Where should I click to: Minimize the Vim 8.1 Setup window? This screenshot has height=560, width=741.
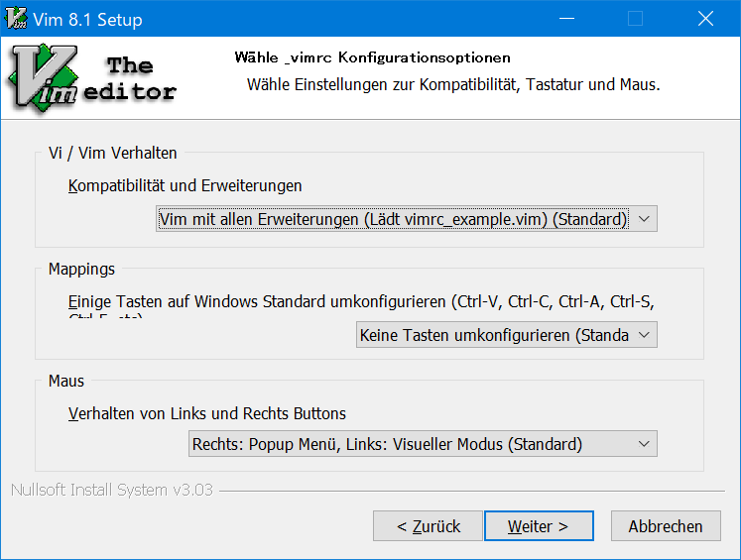566,19
